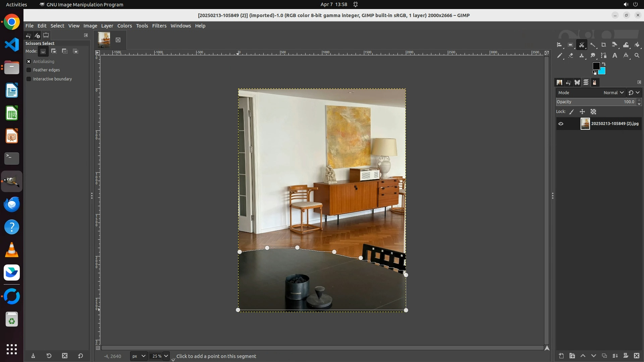644x362 pixels.
Task: Open Visual Studio Code from the dock
Action: click(x=12, y=45)
